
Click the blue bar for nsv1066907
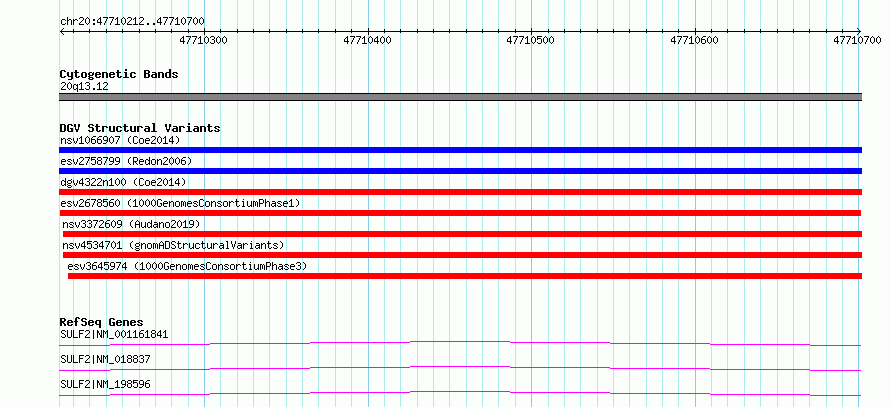[460, 150]
